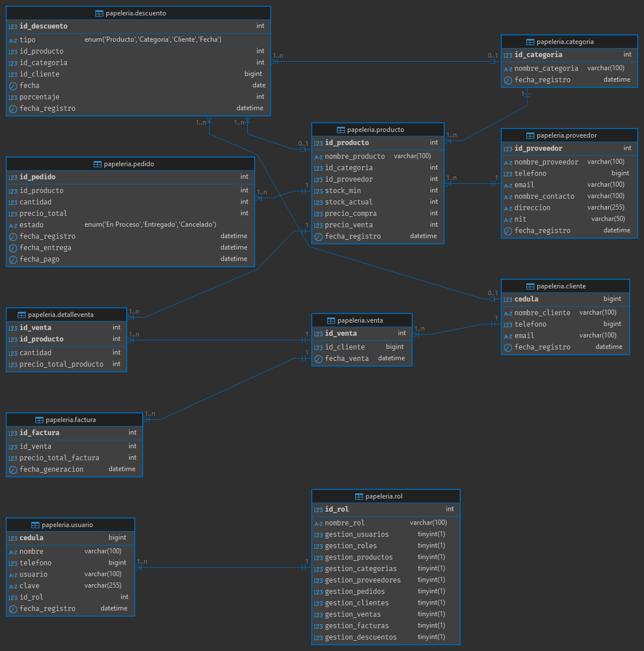Click the table icon in papeleria.pedido header
The height and width of the screenshot is (651, 644).
click(x=98, y=164)
